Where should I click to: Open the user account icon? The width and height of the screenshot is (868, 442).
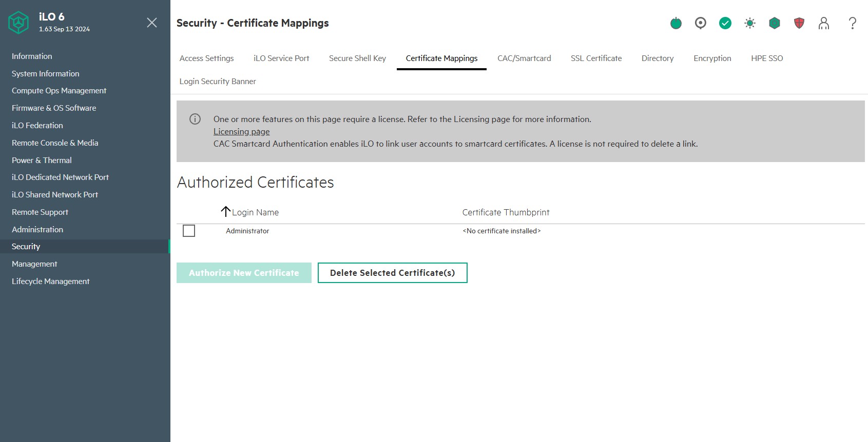pyautogui.click(x=823, y=23)
